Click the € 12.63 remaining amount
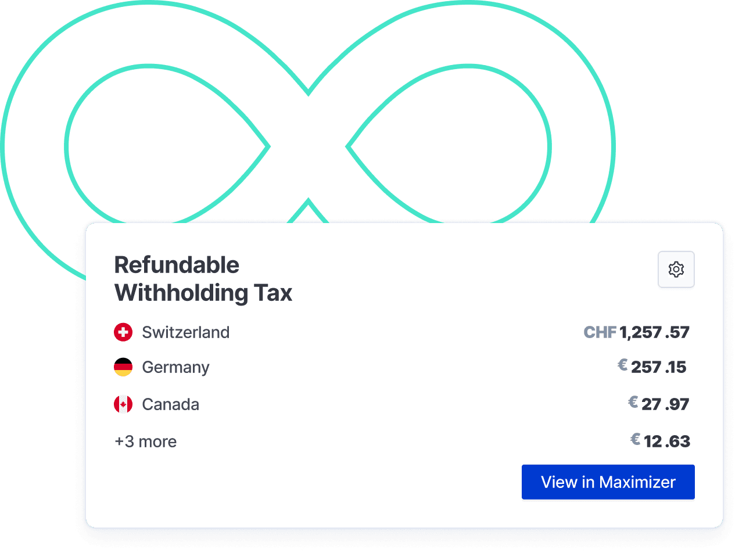This screenshot has width=746, height=560. point(666,441)
